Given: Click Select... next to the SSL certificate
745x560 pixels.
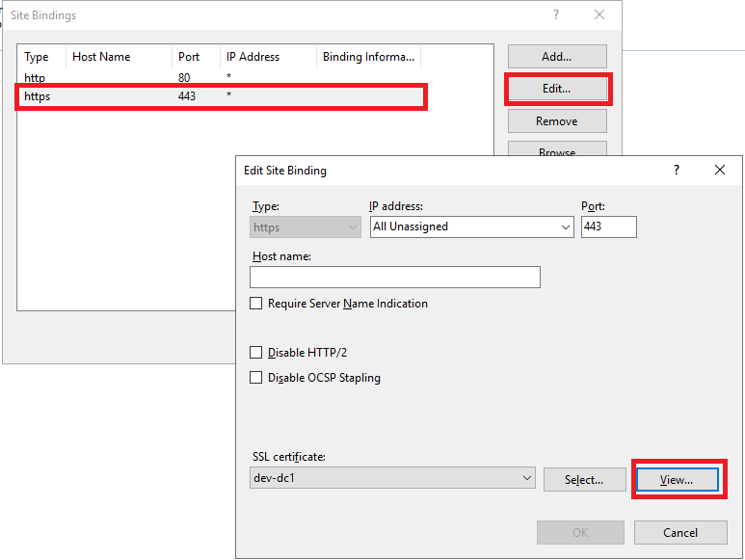Looking at the screenshot, I should click(x=583, y=479).
